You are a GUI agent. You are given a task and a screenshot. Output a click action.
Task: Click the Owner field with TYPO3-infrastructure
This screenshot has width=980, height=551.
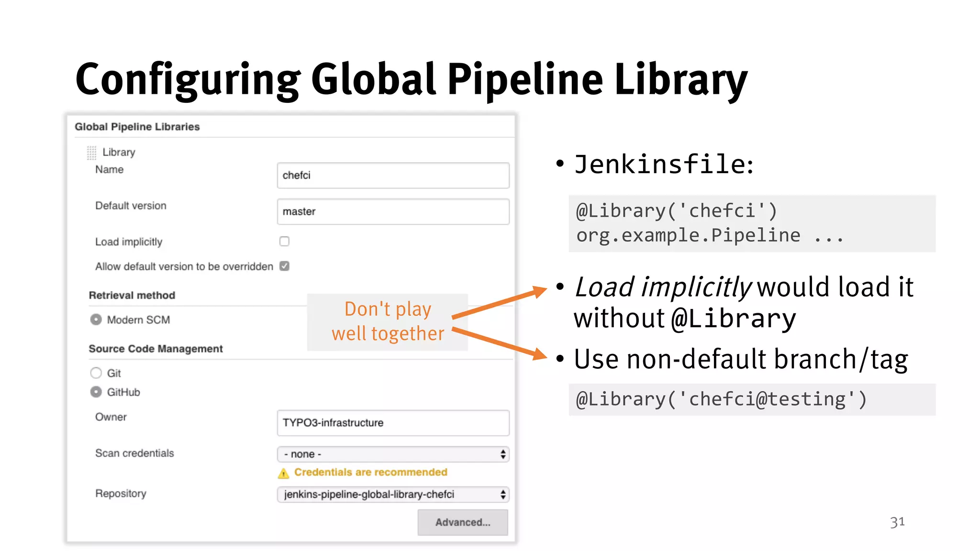(393, 423)
